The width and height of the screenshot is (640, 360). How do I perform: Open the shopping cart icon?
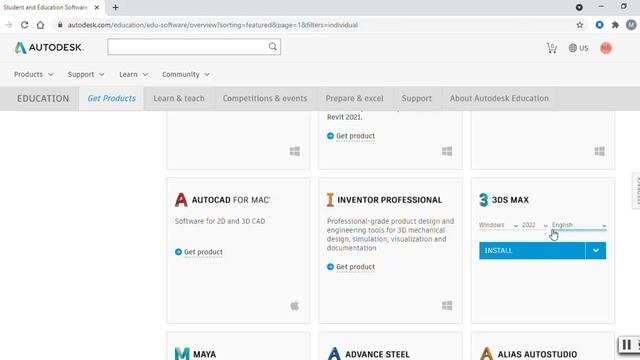click(551, 48)
